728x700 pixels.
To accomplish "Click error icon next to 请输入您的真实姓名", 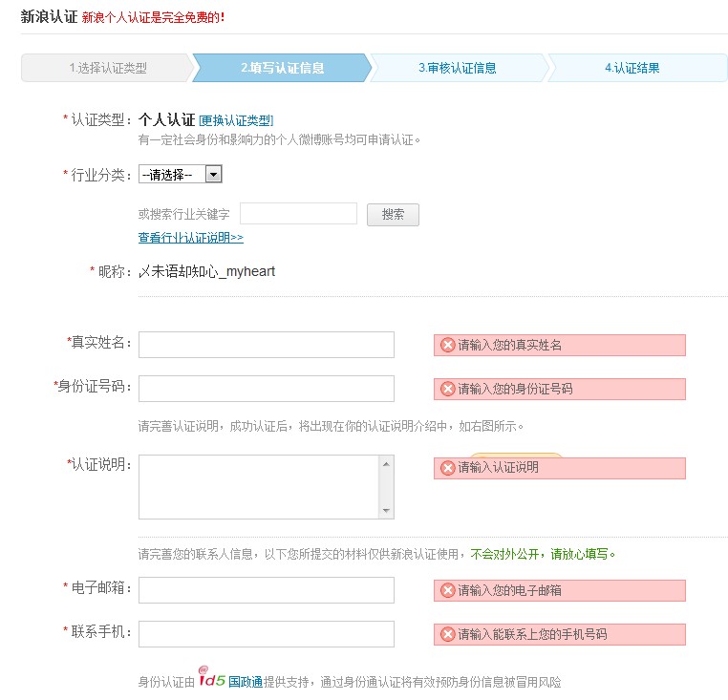I will (447, 345).
